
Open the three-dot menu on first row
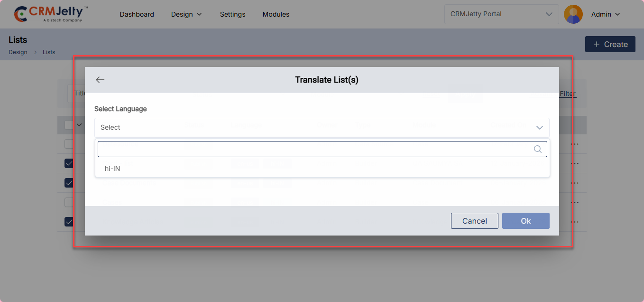coord(575,144)
